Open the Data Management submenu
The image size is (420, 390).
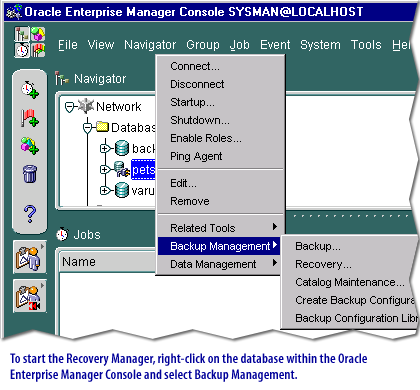coord(220,264)
